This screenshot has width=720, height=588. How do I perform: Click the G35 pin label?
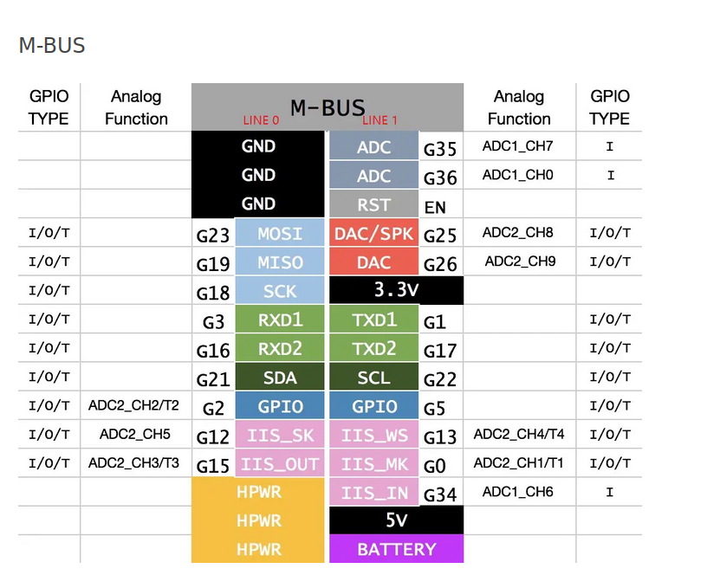click(x=440, y=149)
